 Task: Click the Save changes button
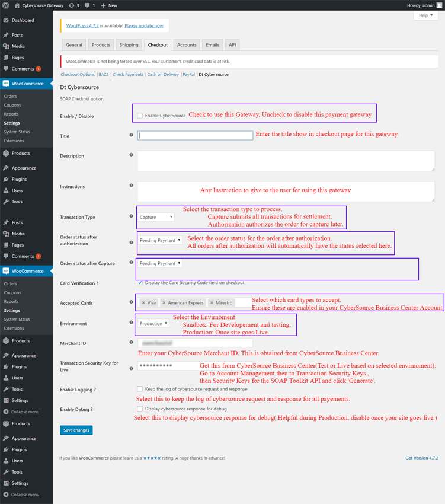(x=76, y=430)
